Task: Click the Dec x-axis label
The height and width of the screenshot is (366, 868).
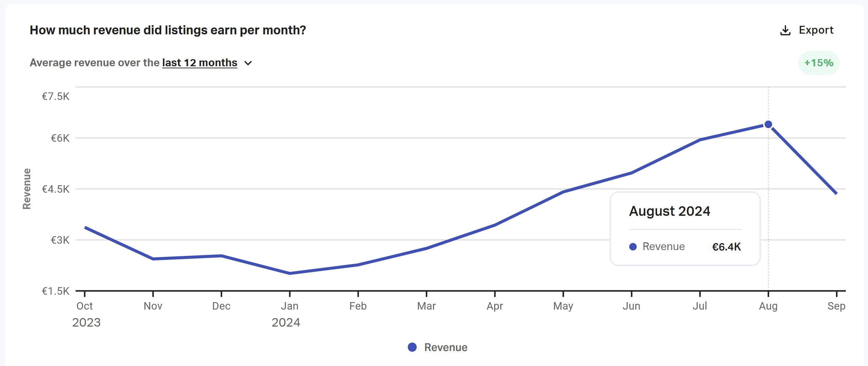Action: coord(221,306)
